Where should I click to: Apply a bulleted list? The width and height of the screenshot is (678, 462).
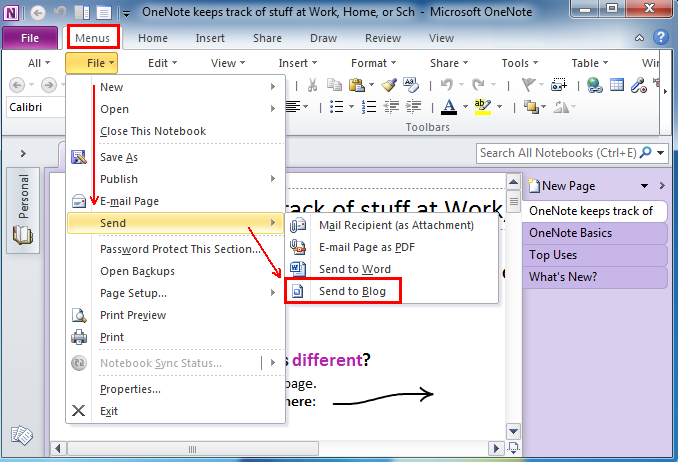click(336, 107)
